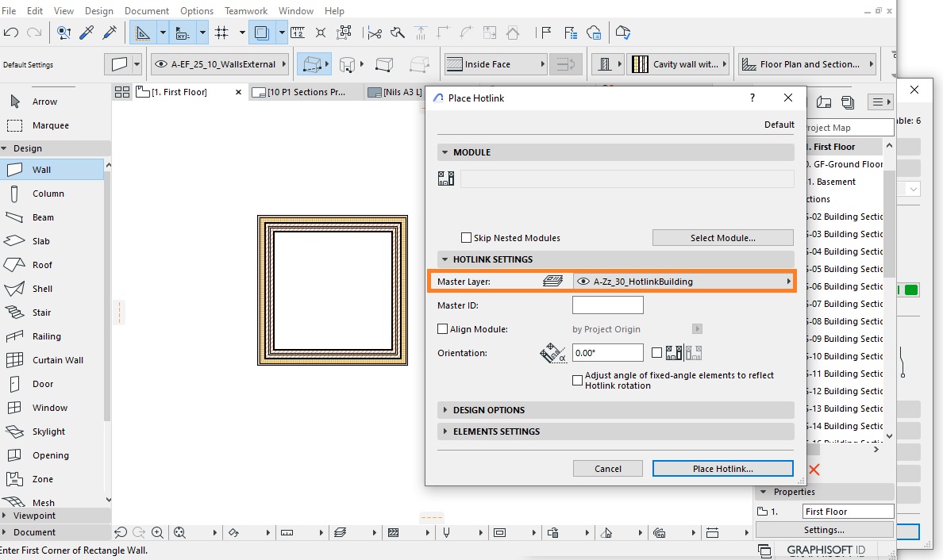This screenshot has width=943, height=560.
Task: Click the Default label in dialog
Action: [779, 125]
